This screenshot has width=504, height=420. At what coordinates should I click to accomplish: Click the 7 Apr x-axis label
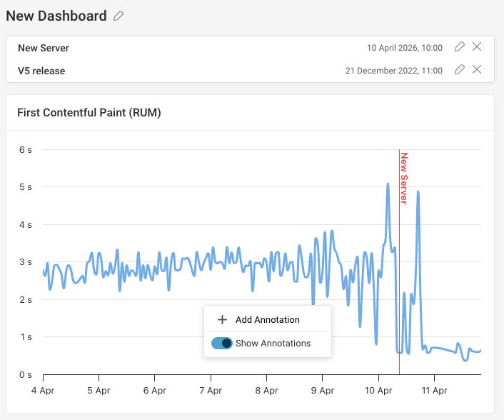tap(211, 391)
